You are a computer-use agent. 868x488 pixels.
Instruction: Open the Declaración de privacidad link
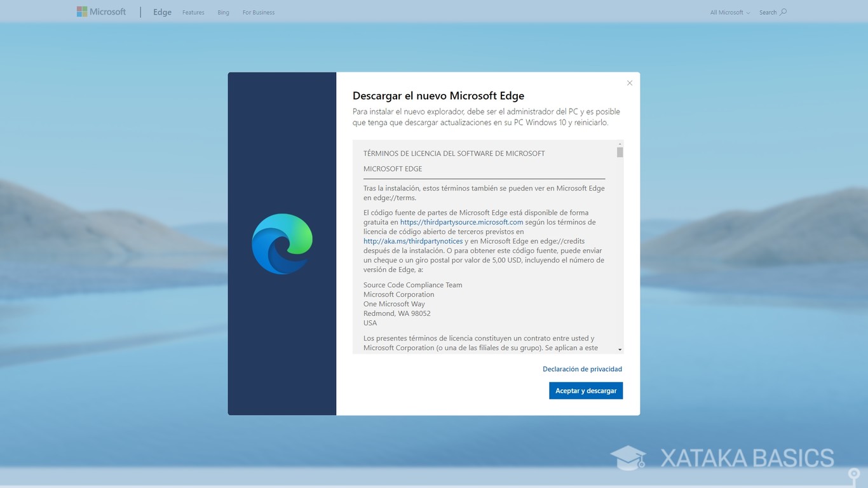[x=582, y=369]
